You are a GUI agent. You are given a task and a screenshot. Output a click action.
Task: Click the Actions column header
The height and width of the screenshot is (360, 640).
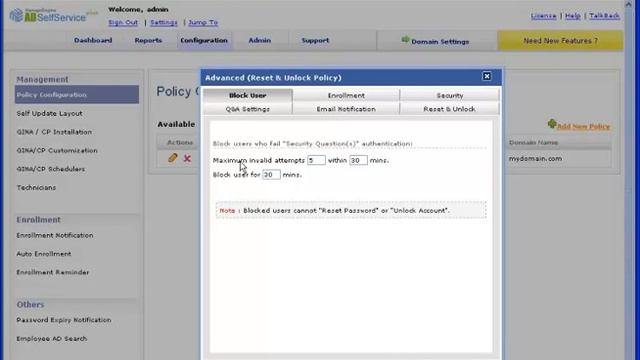[x=180, y=142]
